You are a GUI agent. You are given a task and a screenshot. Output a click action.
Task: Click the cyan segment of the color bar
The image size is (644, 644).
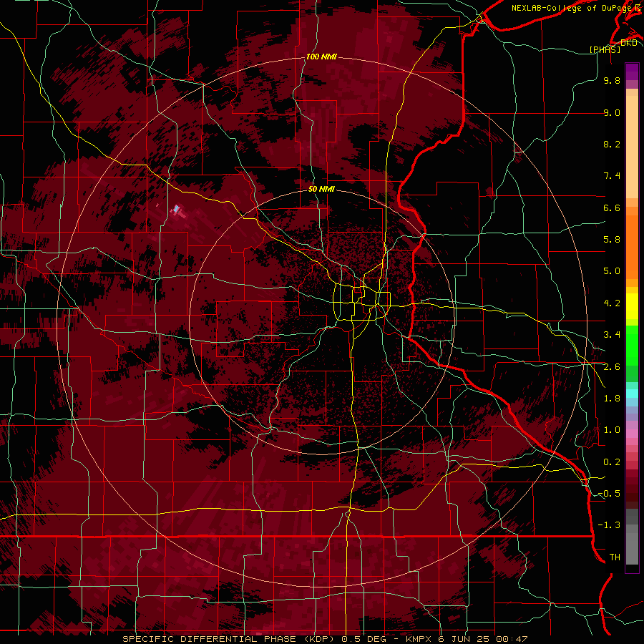[632, 393]
